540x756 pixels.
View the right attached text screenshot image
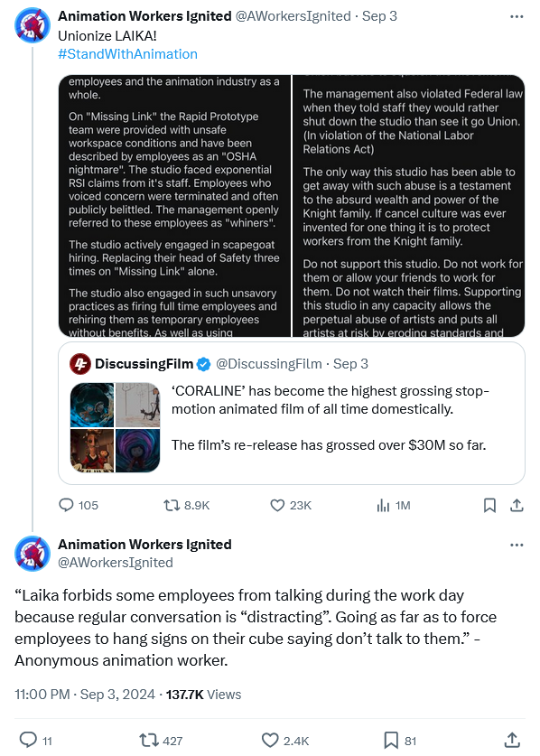tap(408, 206)
